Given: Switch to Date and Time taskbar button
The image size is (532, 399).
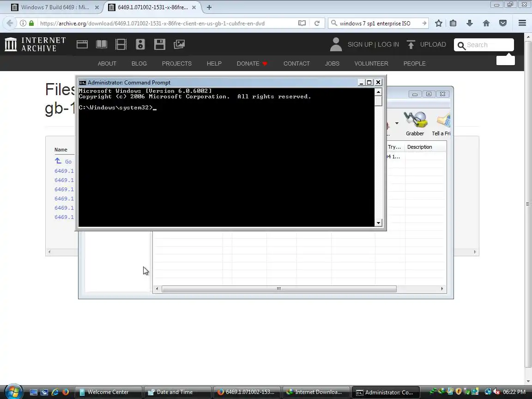Looking at the screenshot, I should pos(177,392).
